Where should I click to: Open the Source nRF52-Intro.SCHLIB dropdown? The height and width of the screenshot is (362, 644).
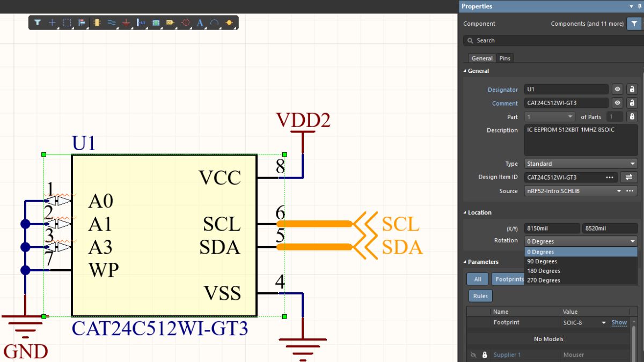click(x=573, y=191)
